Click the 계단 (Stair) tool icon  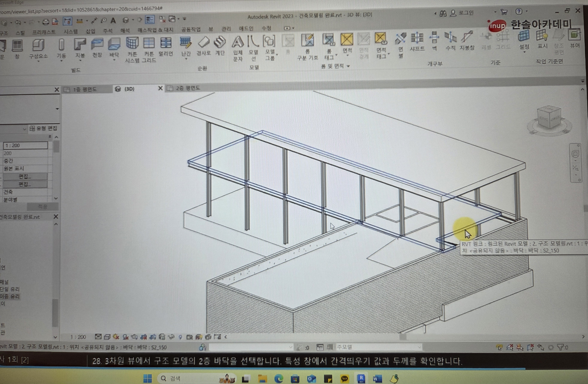tap(220, 46)
